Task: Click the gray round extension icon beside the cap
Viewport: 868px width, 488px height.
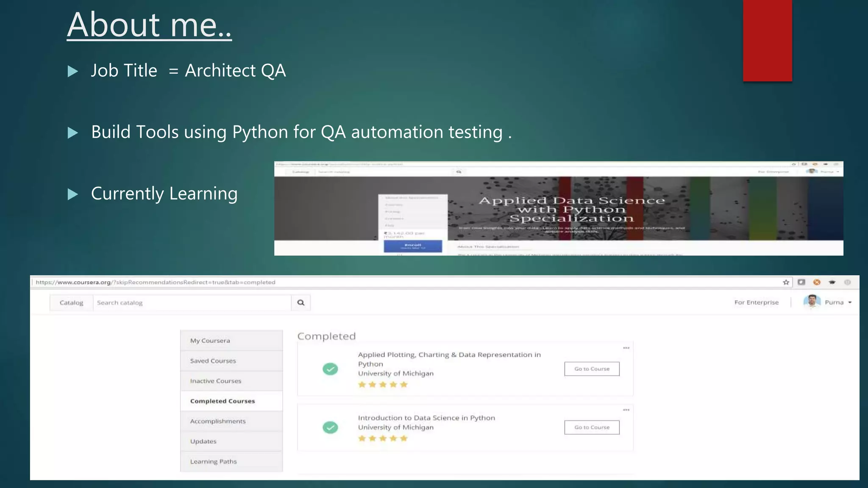Action: click(x=847, y=282)
